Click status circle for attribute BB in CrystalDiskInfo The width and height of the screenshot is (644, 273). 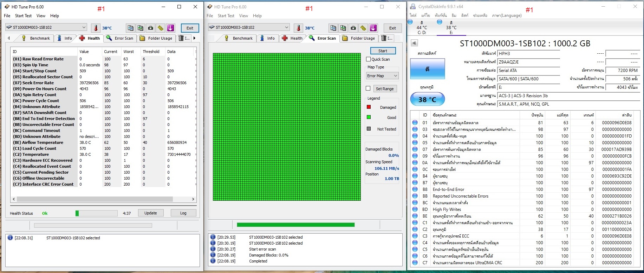(x=415, y=196)
